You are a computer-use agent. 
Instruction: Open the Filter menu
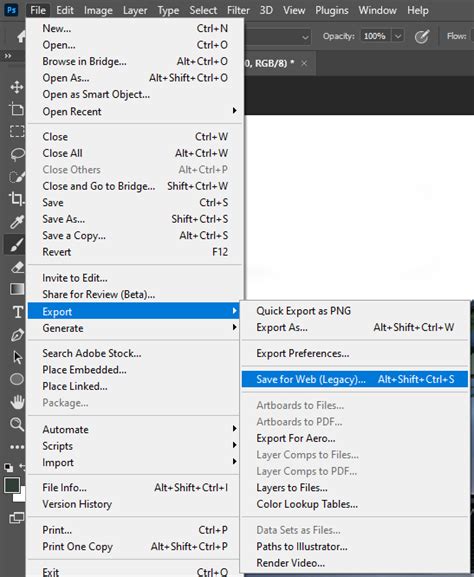pyautogui.click(x=238, y=10)
